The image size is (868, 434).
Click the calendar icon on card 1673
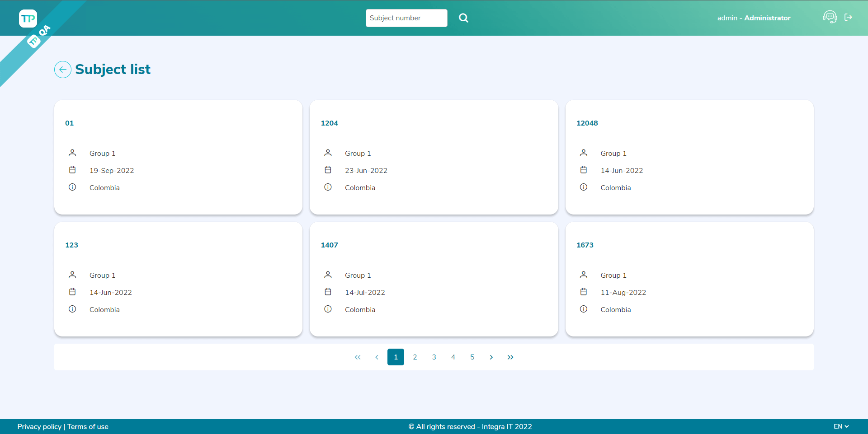pyautogui.click(x=584, y=292)
